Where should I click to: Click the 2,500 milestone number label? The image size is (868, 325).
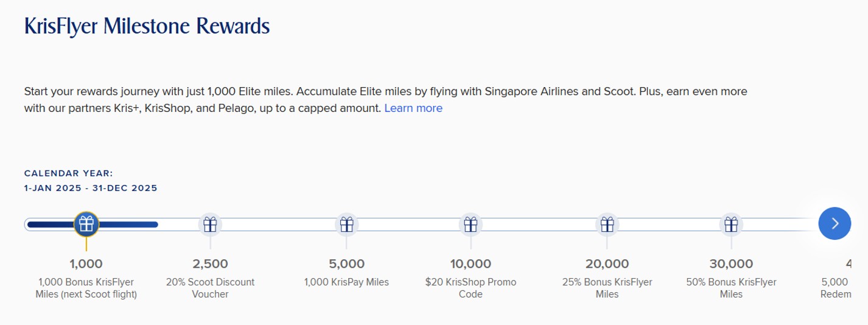tap(210, 264)
